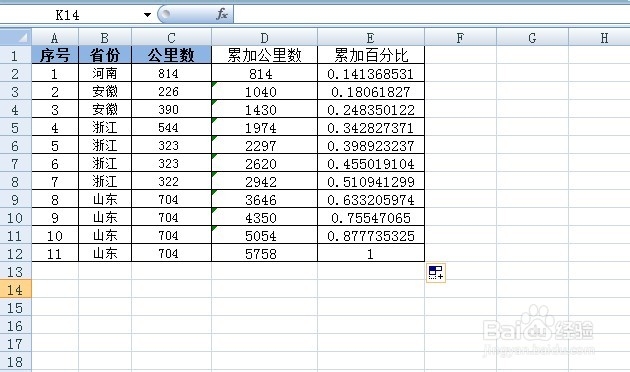Select column B header

(x=105, y=38)
